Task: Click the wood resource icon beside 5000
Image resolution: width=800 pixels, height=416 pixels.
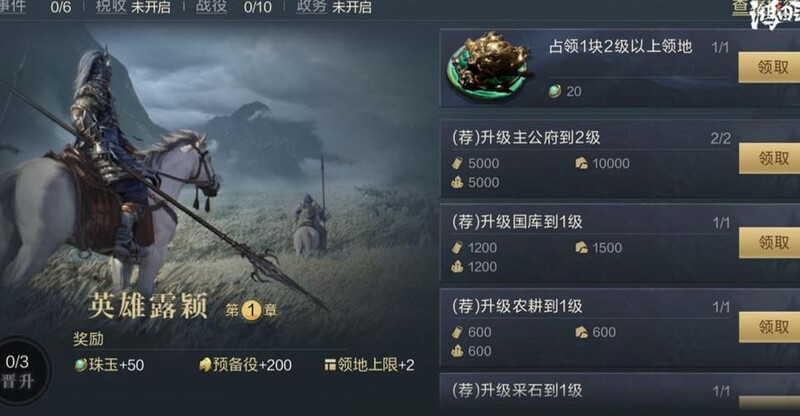Action: (x=457, y=163)
